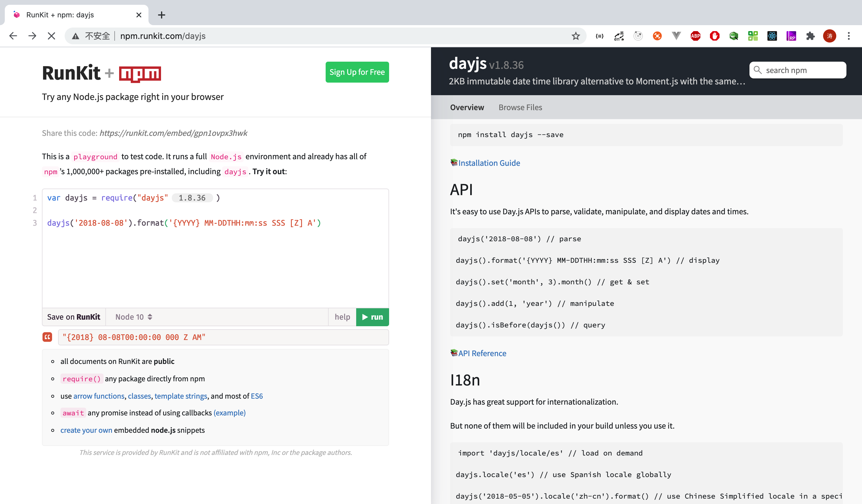Open the Installation Guide link
Viewport: 862px width, 504px height.
coord(489,163)
